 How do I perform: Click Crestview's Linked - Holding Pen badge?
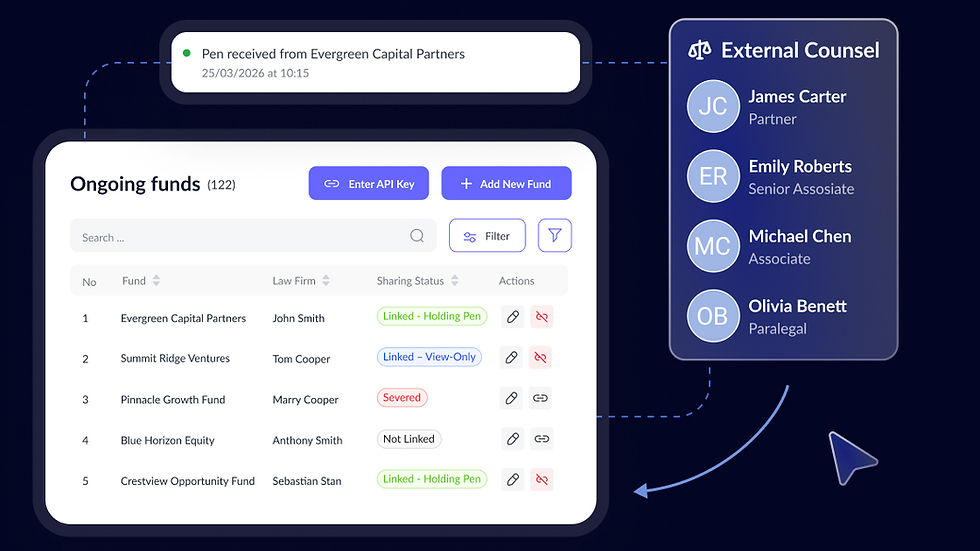coord(432,479)
